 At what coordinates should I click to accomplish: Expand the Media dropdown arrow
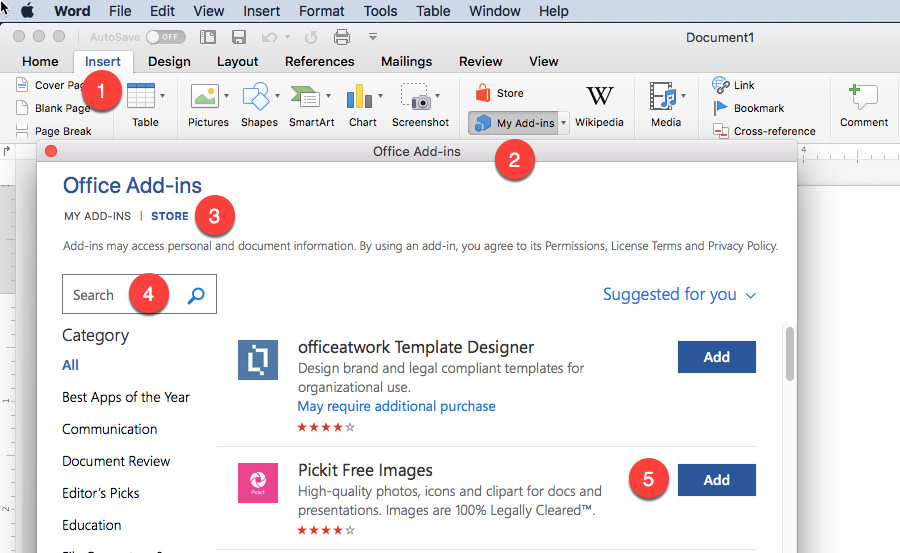point(684,96)
